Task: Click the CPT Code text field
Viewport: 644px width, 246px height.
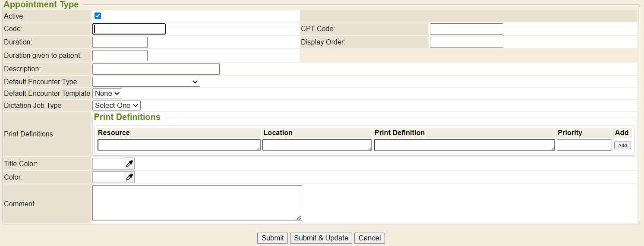Action: pyautogui.click(x=466, y=29)
